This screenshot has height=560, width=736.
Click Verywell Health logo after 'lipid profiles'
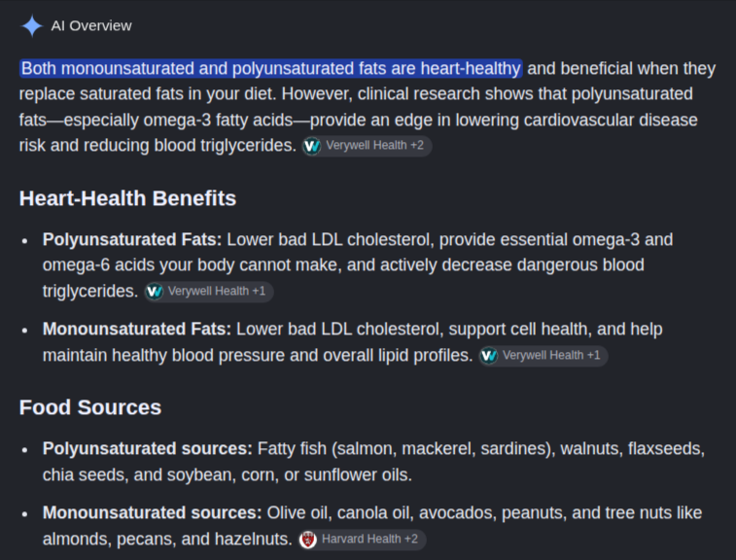coord(489,356)
